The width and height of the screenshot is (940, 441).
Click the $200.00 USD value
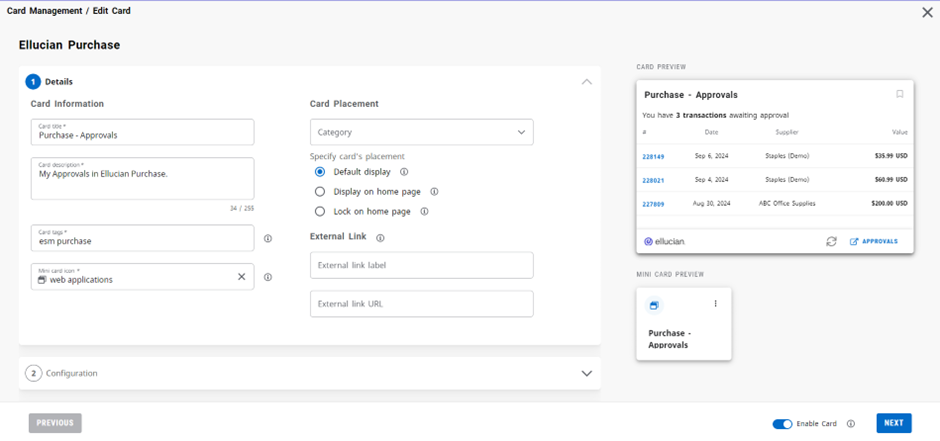[x=889, y=204]
